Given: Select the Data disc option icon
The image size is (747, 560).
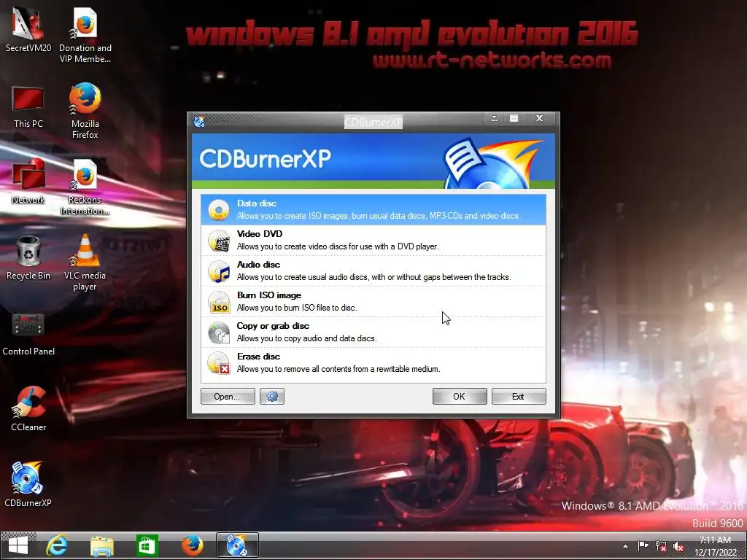Looking at the screenshot, I should tap(219, 209).
